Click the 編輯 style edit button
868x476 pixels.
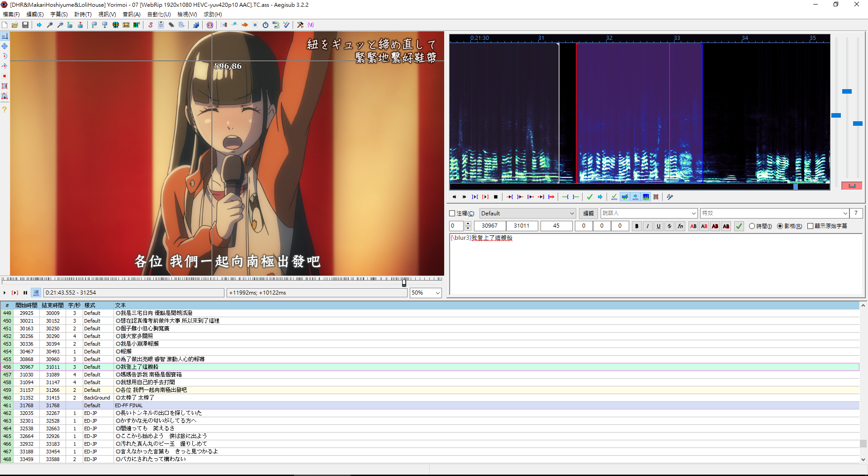pos(588,214)
